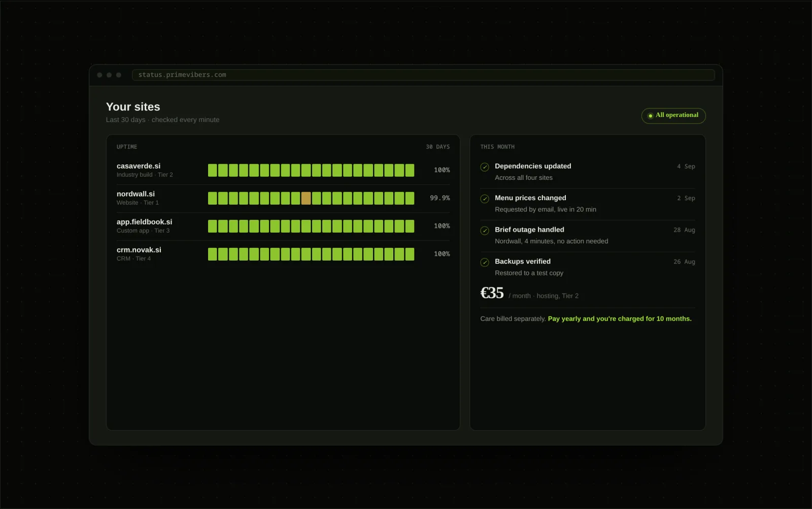Screen dimensions: 812x509
Task: Click the Dependencies updated entry title
Action: coord(533,166)
